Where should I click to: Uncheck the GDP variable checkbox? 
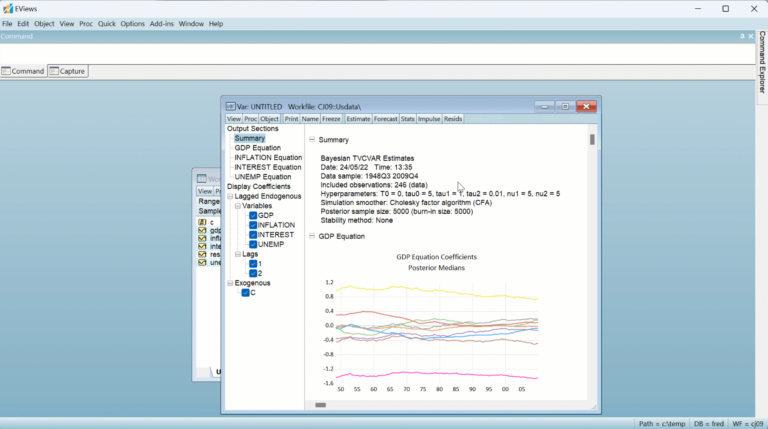point(253,215)
